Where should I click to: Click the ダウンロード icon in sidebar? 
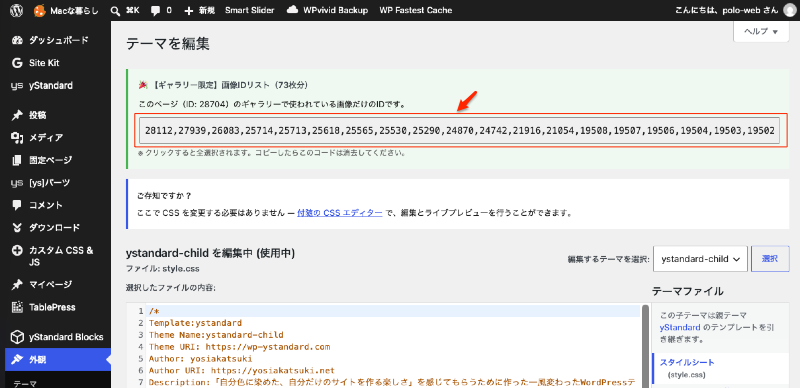[17, 227]
